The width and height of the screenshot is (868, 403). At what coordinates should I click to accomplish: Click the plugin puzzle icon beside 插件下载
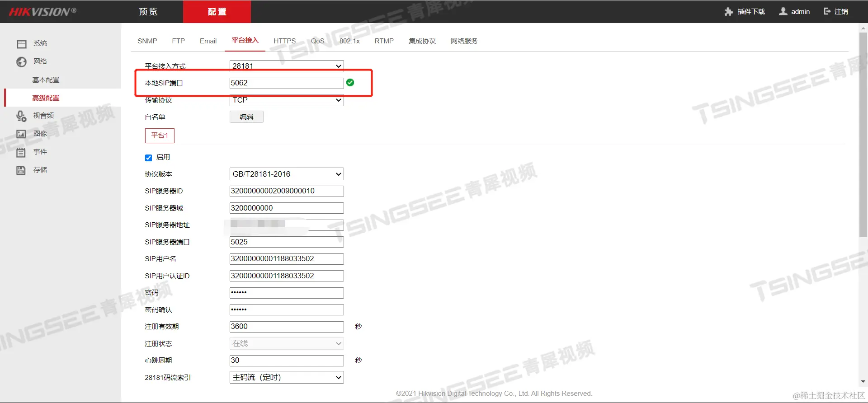tap(728, 12)
